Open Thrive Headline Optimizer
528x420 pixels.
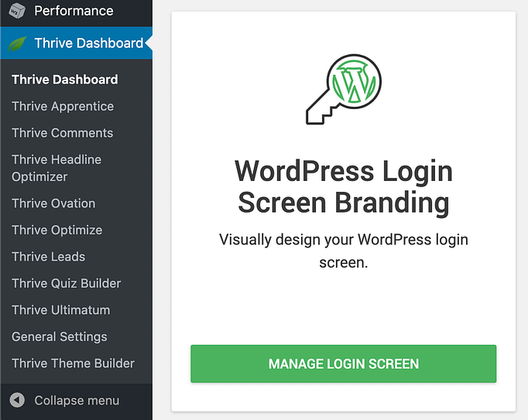57,168
